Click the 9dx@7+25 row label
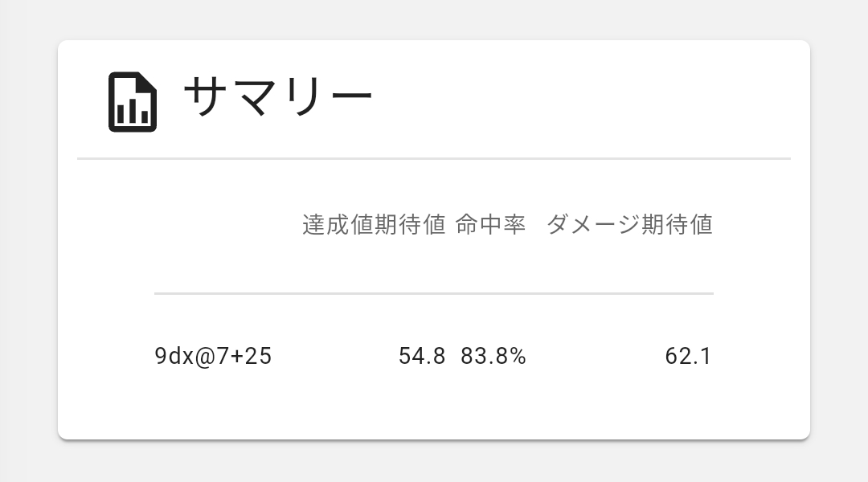 click(213, 356)
